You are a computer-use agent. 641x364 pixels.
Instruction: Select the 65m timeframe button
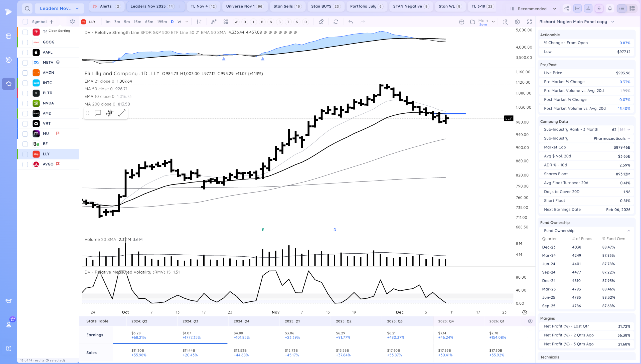149,22
